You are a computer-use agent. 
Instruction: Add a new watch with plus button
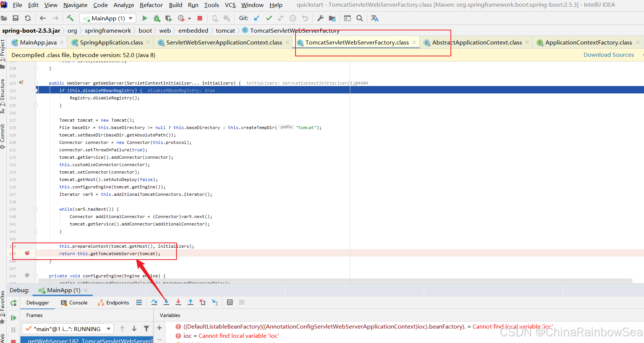pyautogui.click(x=159, y=328)
